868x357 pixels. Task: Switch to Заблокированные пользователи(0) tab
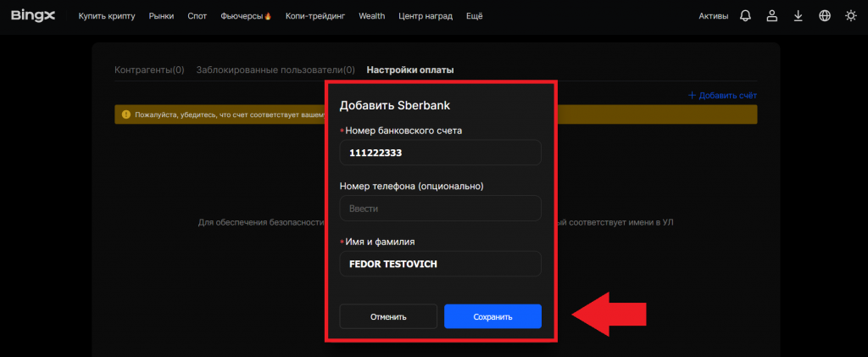(275, 70)
